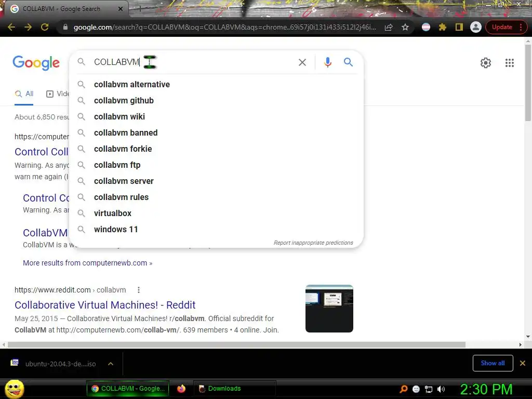Screen dimensions: 532x399
Task: Select suggestion collabvm forkie
Action: click(x=216, y=149)
